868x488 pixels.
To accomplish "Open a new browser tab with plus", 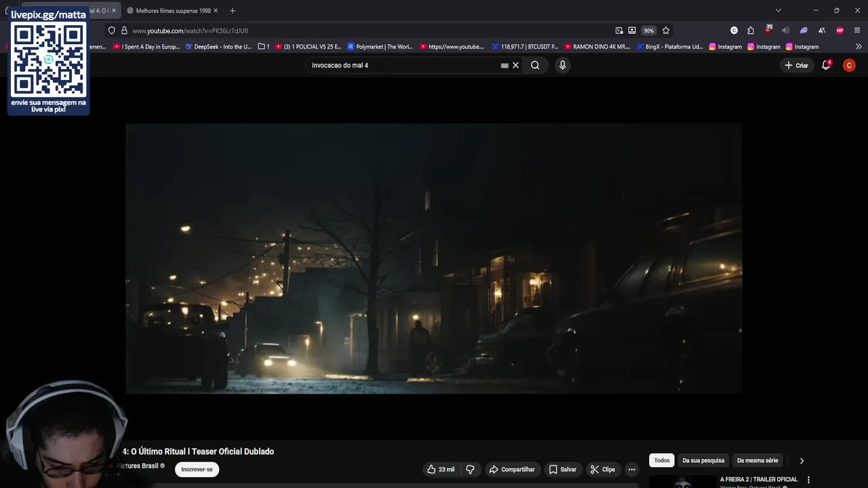I will point(233,10).
